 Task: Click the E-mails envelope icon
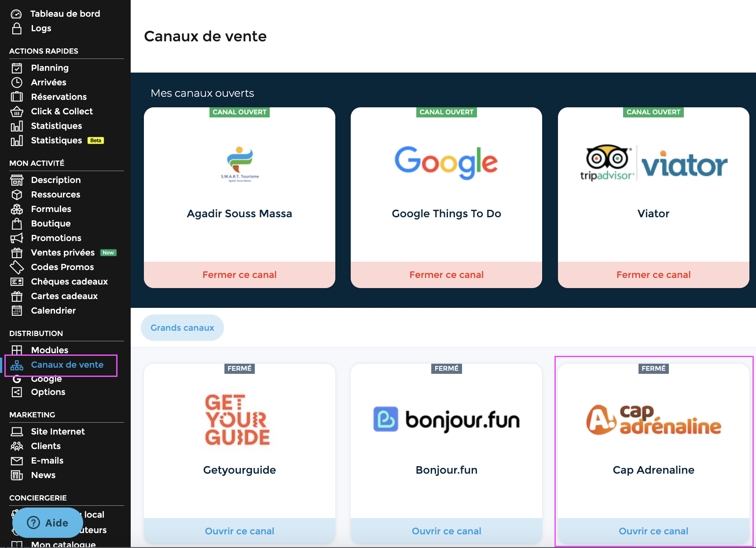point(17,461)
